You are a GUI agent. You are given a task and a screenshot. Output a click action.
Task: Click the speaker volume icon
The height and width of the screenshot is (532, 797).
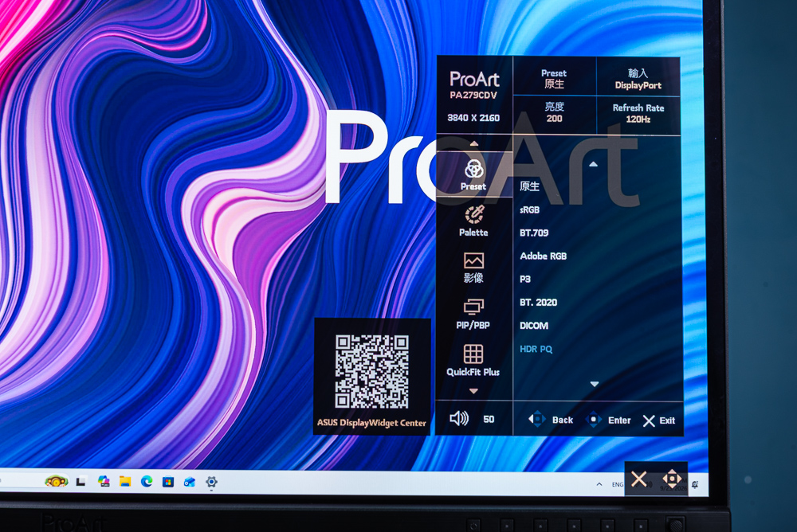(459, 419)
